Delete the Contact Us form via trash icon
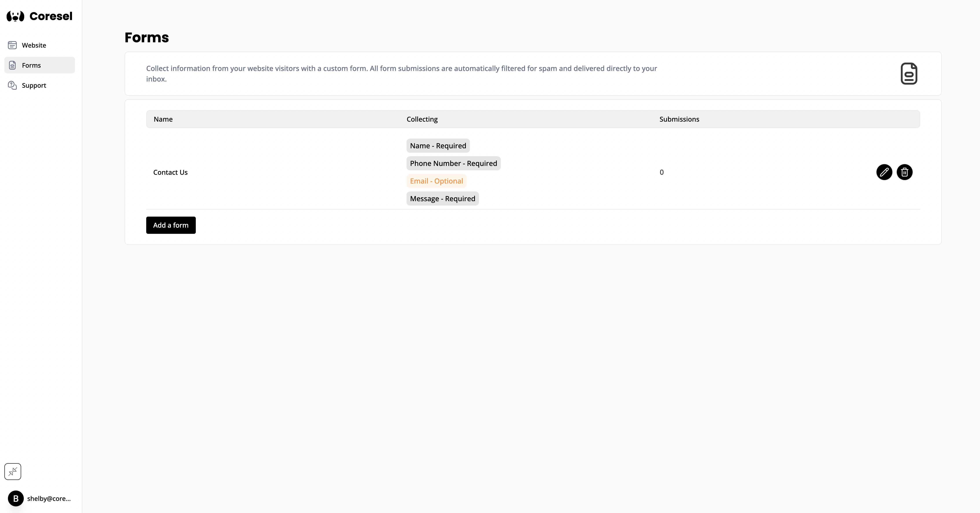The width and height of the screenshot is (980, 513). [x=905, y=172]
